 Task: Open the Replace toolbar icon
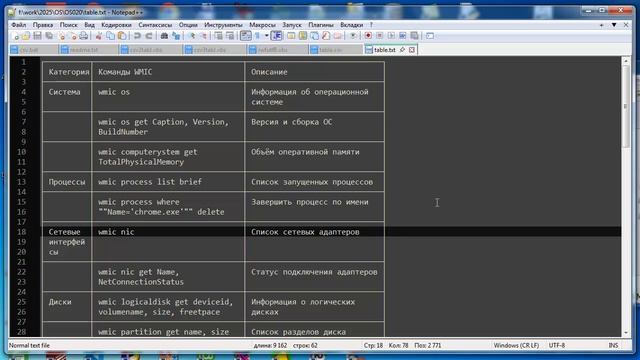[x=176, y=36]
